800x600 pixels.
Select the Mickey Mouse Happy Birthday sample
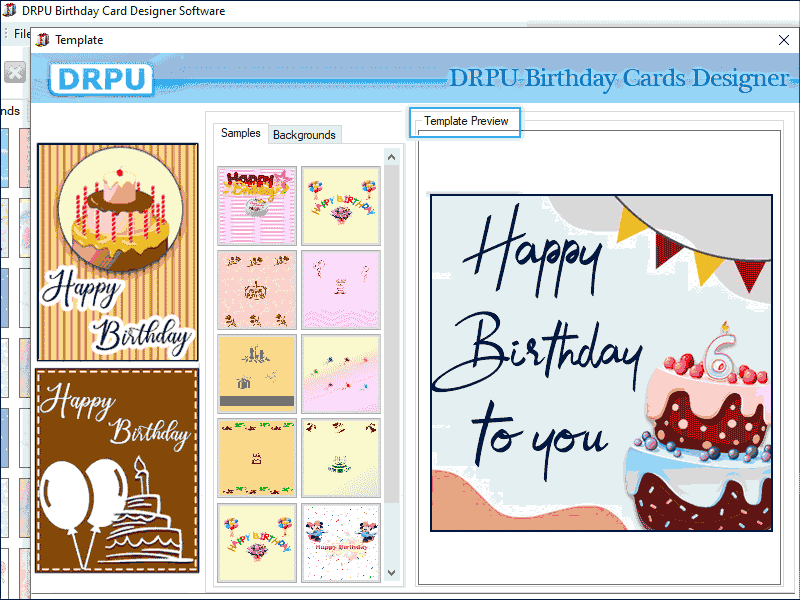[341, 541]
